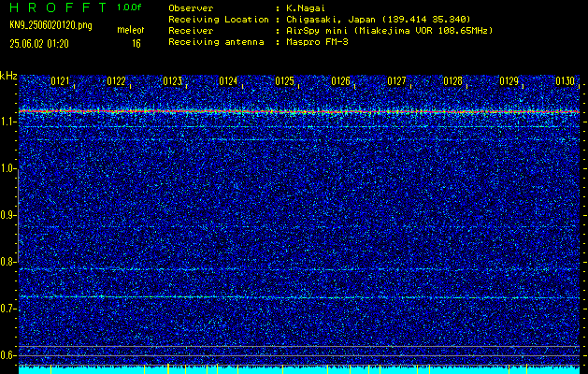Click the 0127 time marker
Image resolution: width=588 pixels, height=374 pixels.
tap(396, 81)
